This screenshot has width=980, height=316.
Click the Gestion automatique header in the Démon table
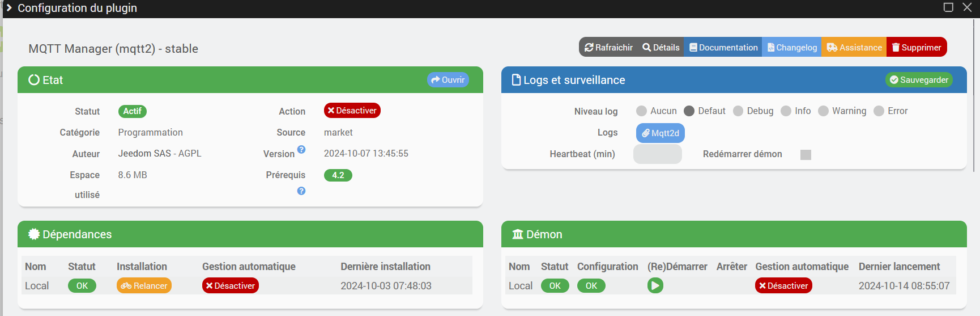802,267
